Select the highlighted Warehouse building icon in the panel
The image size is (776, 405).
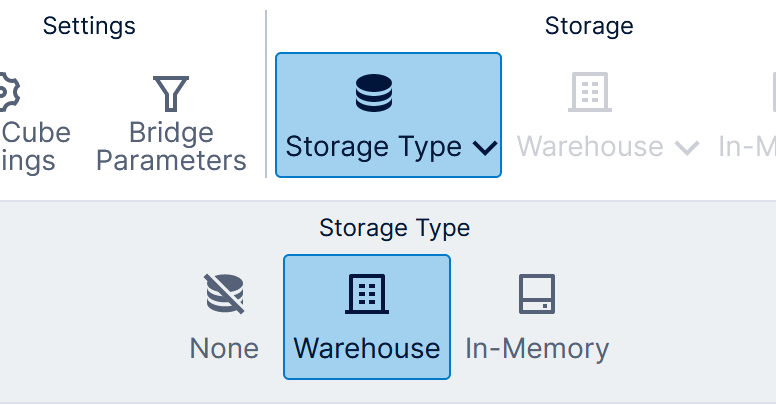coord(367,295)
